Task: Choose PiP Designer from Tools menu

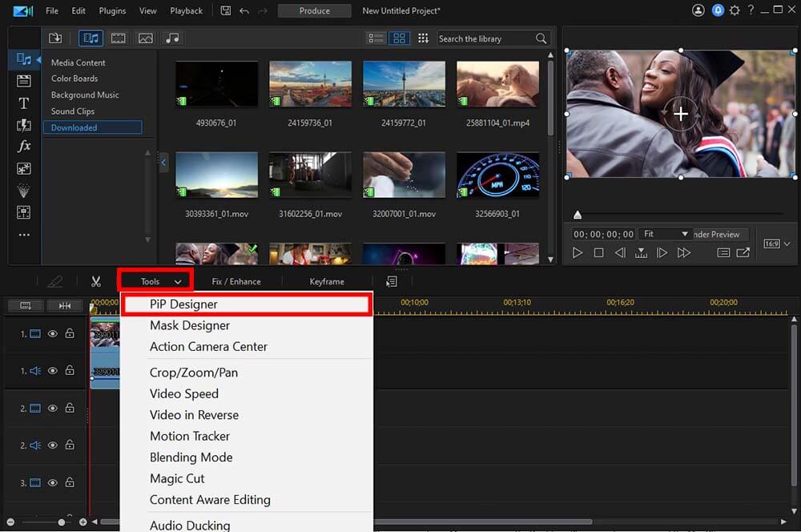Action: pos(183,304)
